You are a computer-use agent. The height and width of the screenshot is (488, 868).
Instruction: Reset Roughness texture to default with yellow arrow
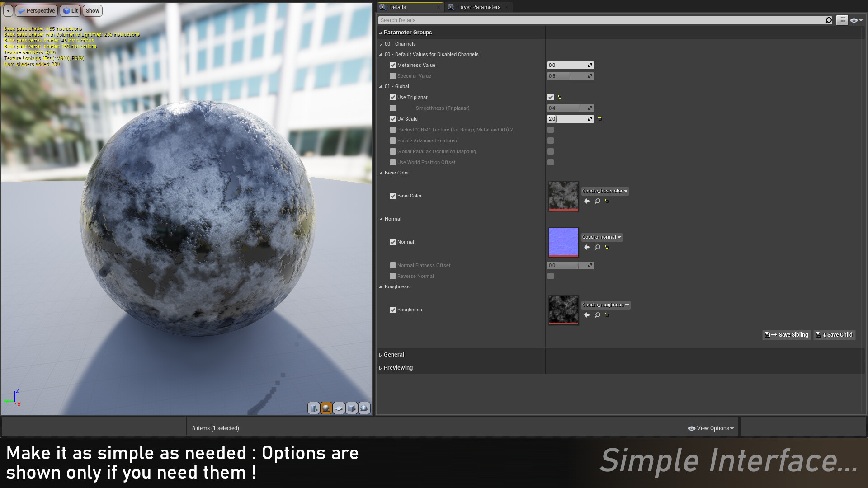pos(607,315)
